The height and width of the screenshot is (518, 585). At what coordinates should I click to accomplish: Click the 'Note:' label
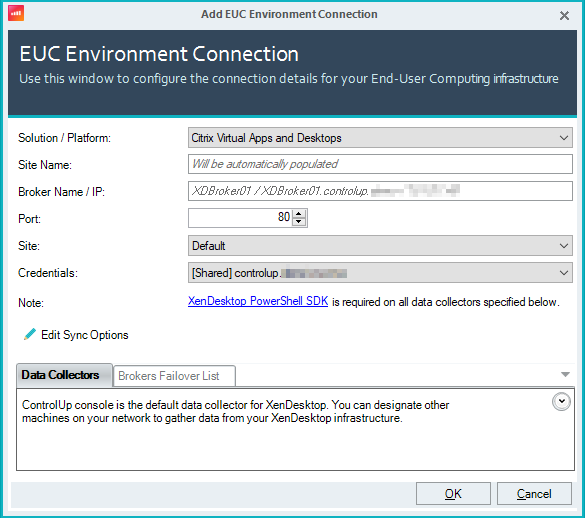tap(31, 303)
